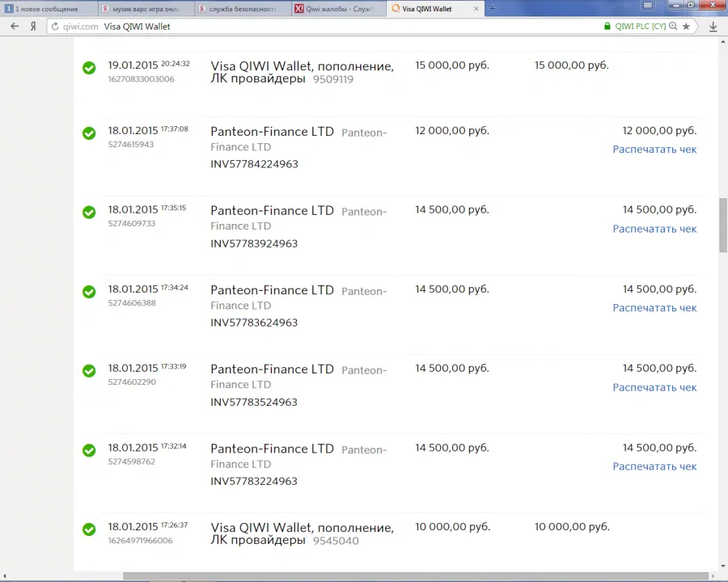This screenshot has width=728, height=582.
Task: Click the scroll up arrow of vertical scrollbar
Action: tap(723, 42)
